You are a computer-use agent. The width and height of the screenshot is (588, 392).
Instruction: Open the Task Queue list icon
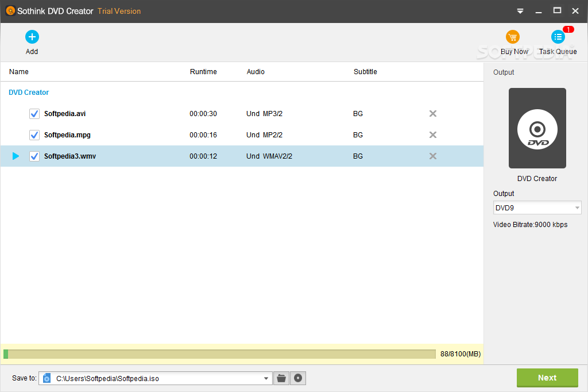tap(558, 37)
